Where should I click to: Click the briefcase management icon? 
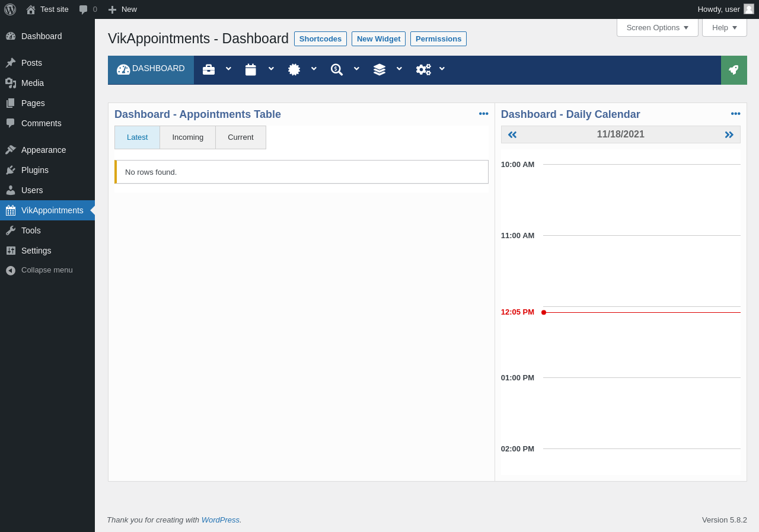pos(209,70)
